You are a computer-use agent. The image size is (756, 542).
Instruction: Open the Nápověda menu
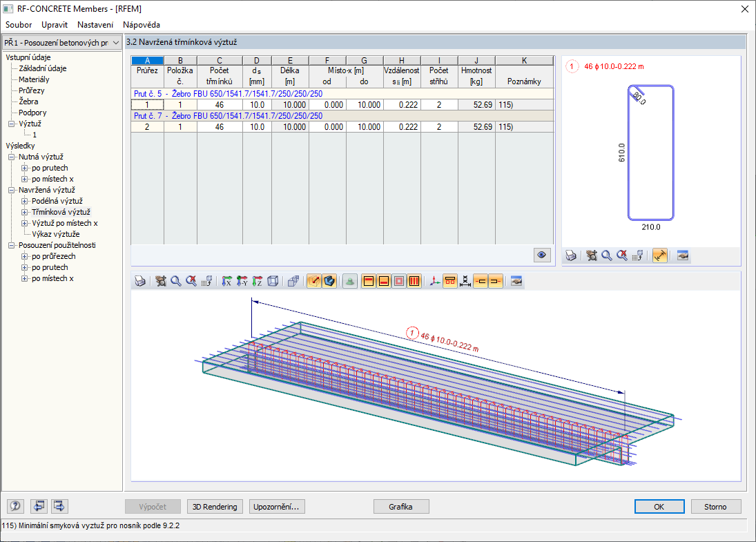tap(142, 25)
